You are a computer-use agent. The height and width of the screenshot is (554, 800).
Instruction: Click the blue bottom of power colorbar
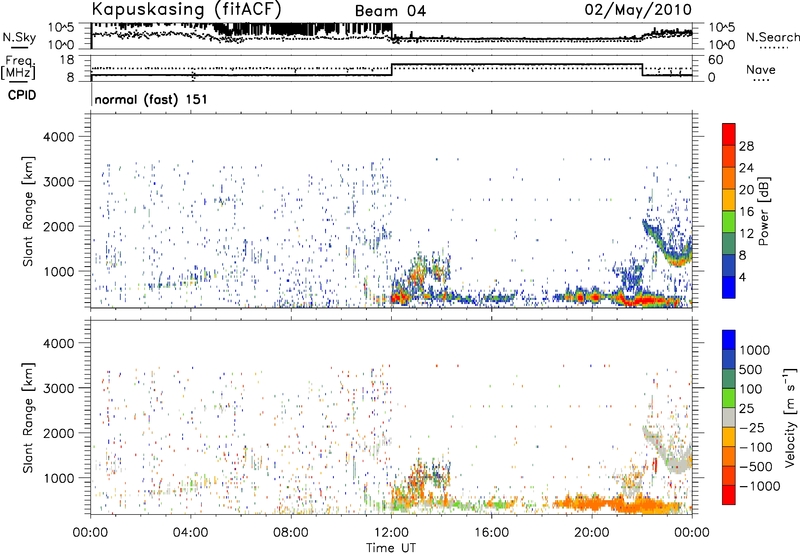point(729,287)
